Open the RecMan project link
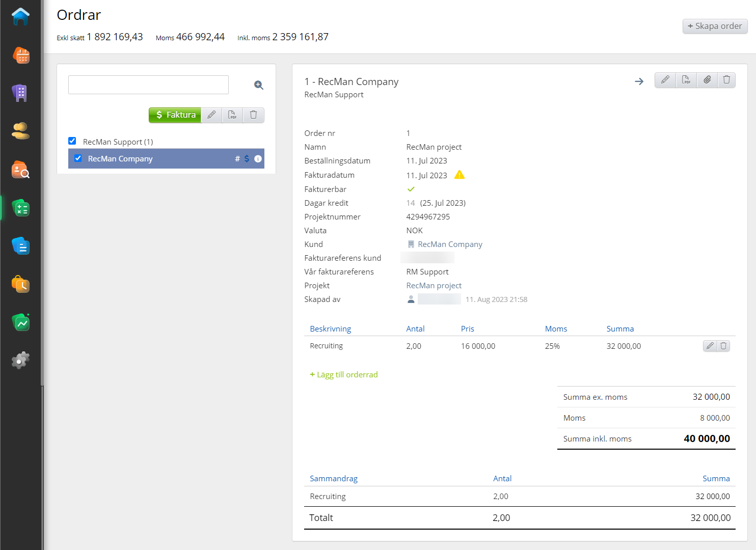 point(434,286)
